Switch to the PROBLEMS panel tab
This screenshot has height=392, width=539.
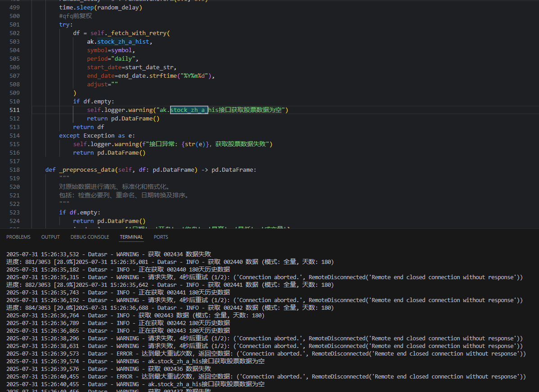coord(18,237)
